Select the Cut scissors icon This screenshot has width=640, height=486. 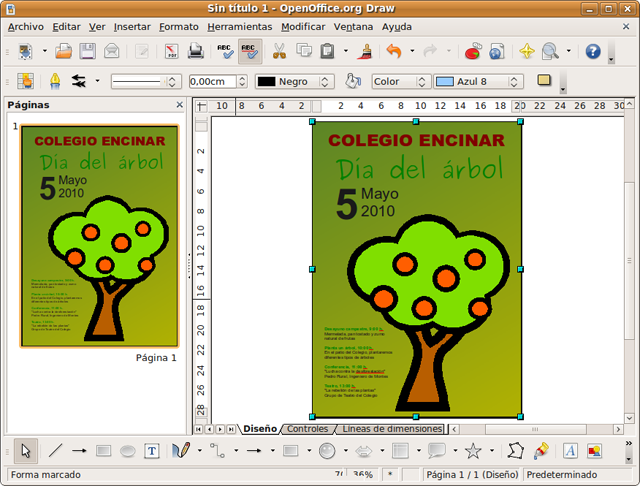click(279, 51)
